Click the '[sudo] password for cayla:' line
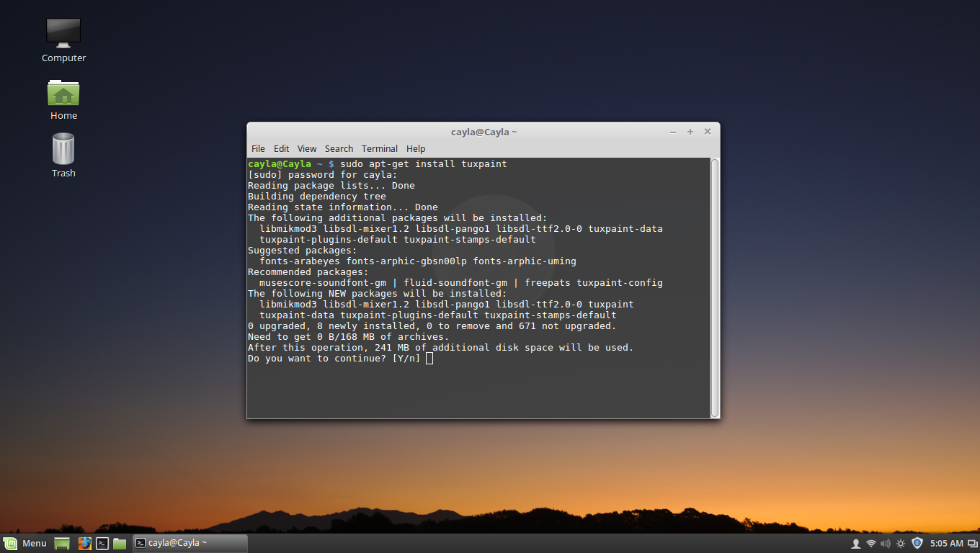This screenshot has height=553, width=980. tap(323, 174)
